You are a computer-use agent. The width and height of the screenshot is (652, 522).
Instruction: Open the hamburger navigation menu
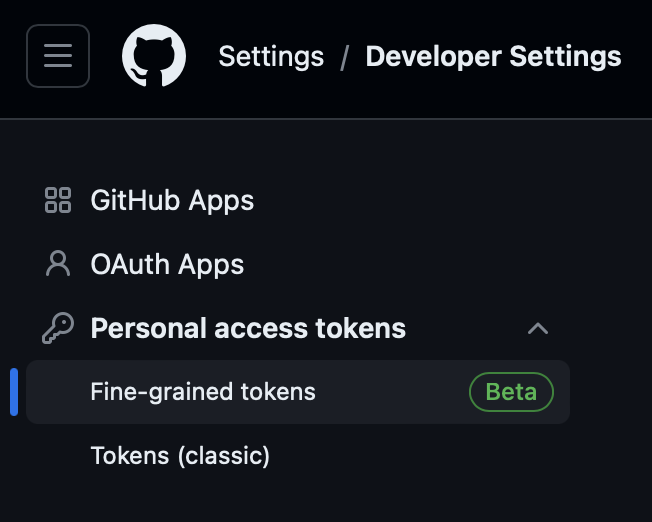[x=58, y=56]
